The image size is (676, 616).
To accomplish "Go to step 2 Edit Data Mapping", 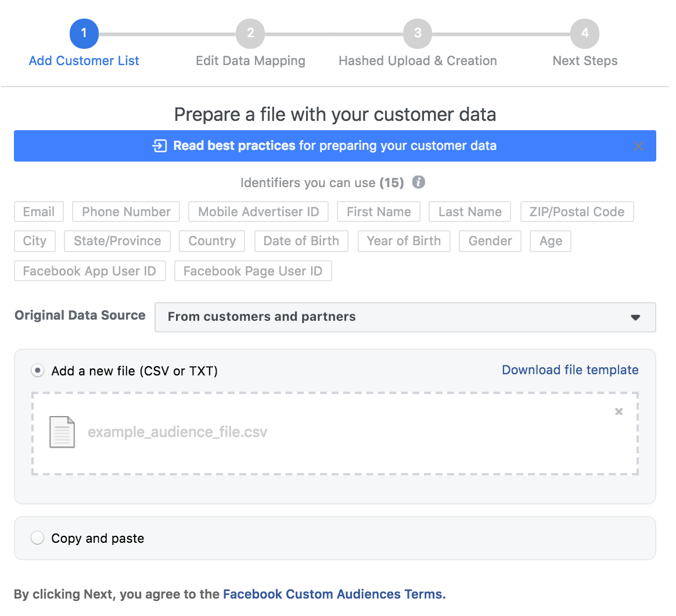I will [x=250, y=34].
